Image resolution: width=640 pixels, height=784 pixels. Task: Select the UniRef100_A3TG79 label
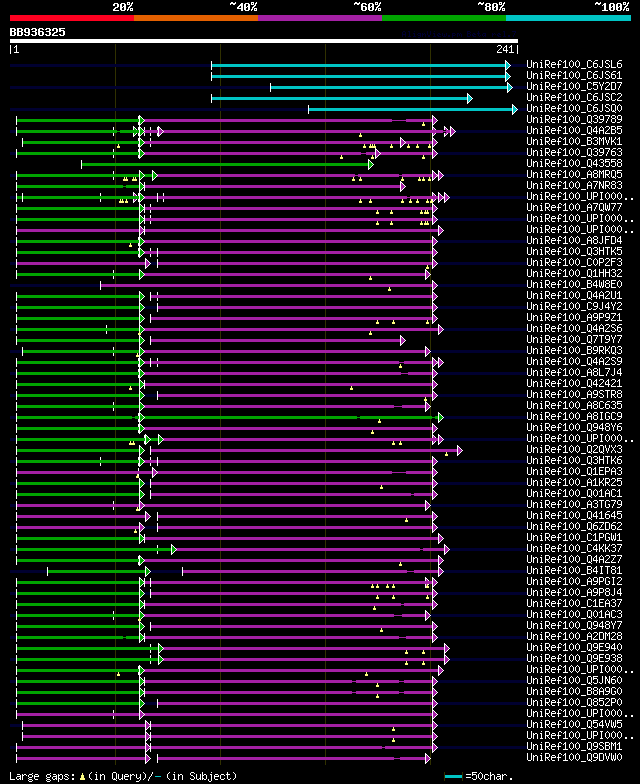click(574, 504)
